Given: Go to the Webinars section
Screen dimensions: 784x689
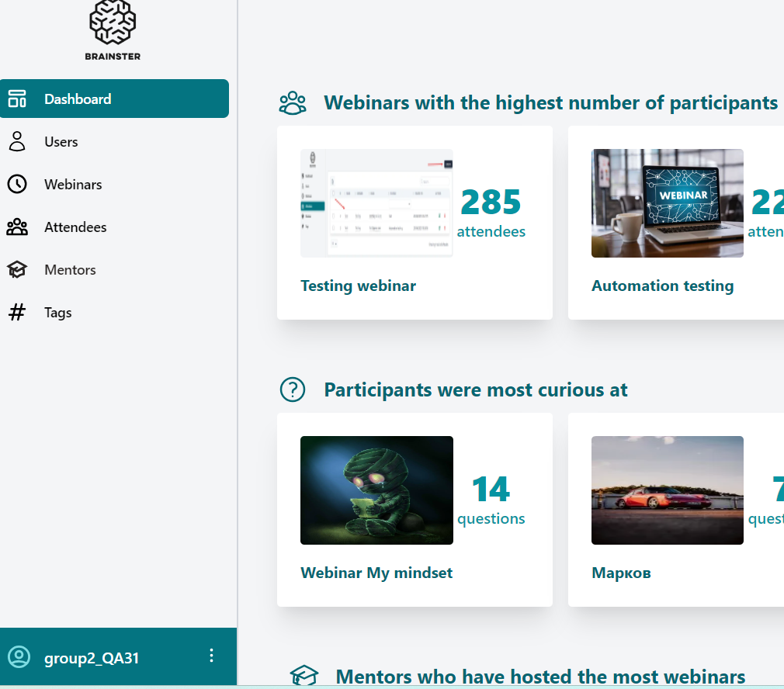Looking at the screenshot, I should pos(73,185).
